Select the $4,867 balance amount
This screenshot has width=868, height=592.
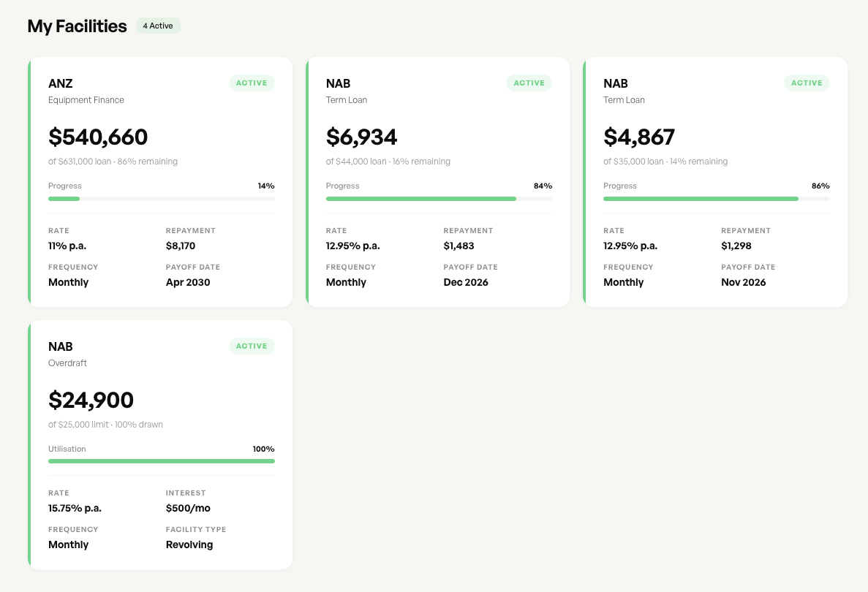point(639,137)
